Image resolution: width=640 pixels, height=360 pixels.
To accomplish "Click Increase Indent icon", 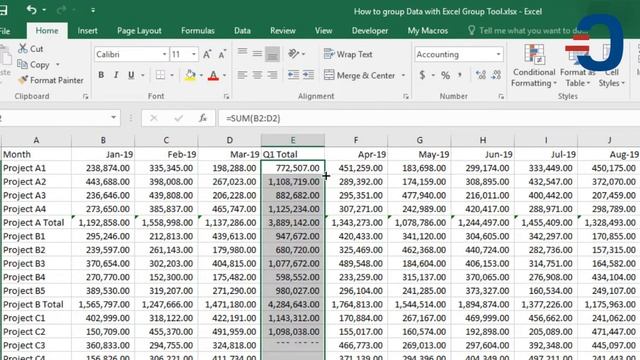I will coord(309,75).
